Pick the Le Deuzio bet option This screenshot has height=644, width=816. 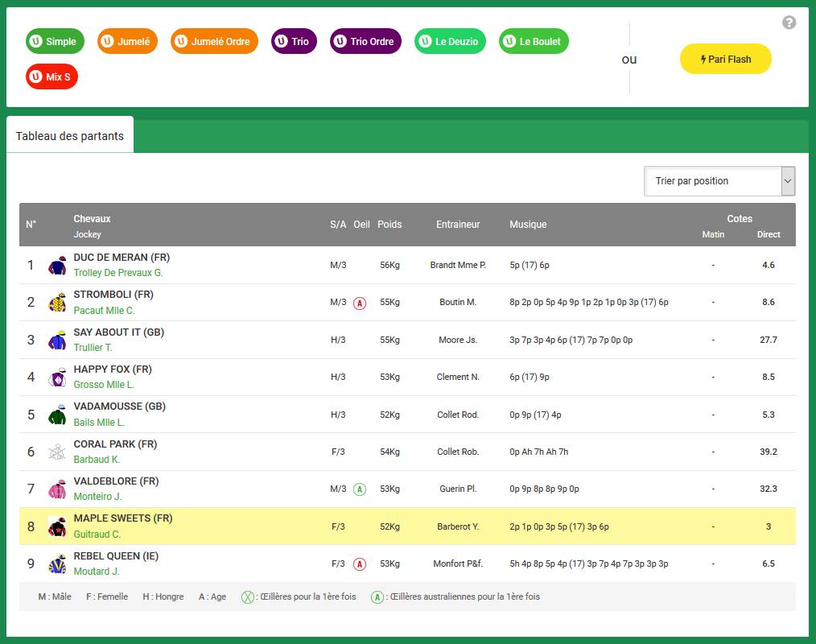click(450, 42)
